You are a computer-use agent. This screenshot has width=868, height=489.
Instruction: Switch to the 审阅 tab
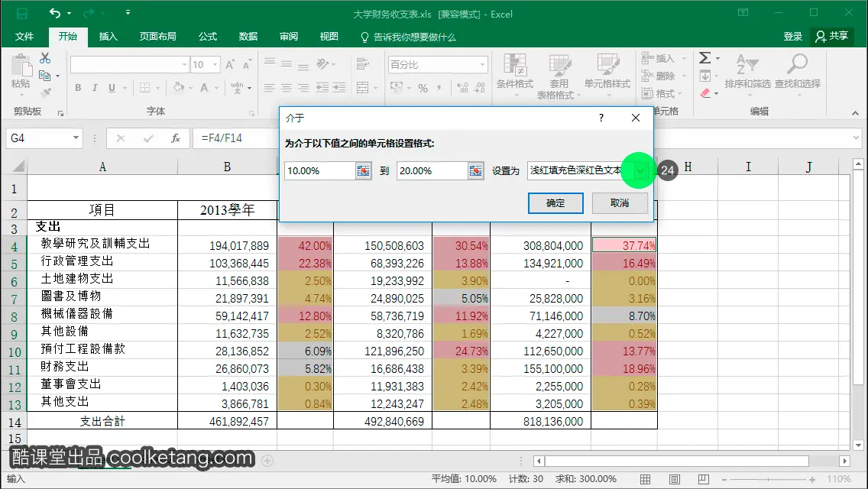click(288, 37)
